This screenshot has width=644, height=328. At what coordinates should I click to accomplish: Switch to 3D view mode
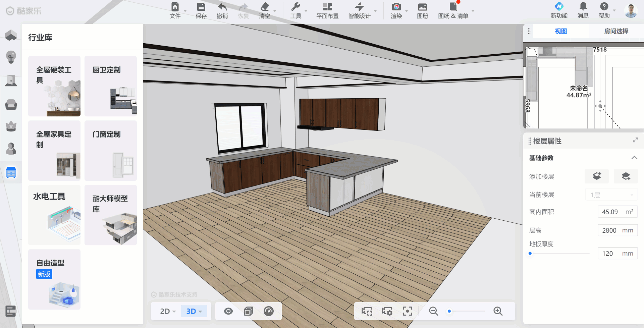point(194,311)
